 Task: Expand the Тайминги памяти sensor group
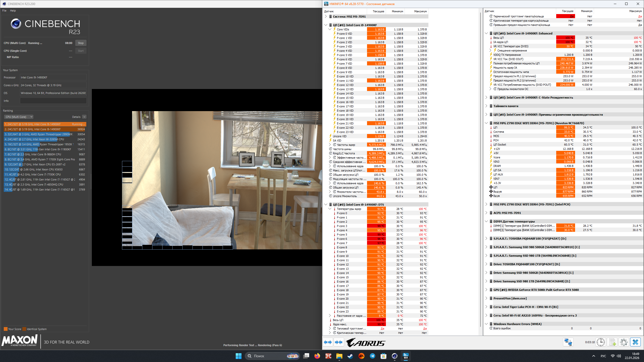click(486, 106)
